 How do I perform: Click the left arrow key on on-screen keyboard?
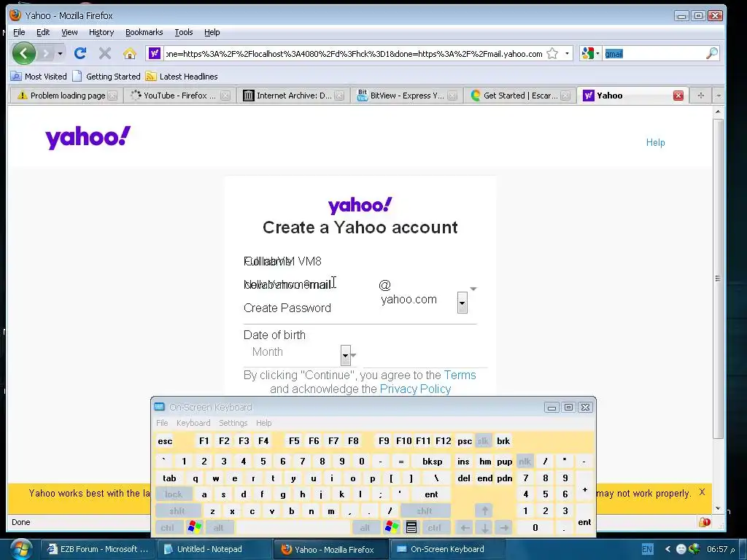(x=465, y=527)
